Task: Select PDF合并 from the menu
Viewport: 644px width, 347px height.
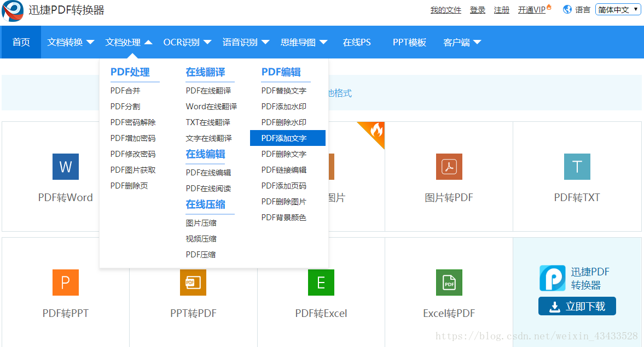Action: coord(125,91)
